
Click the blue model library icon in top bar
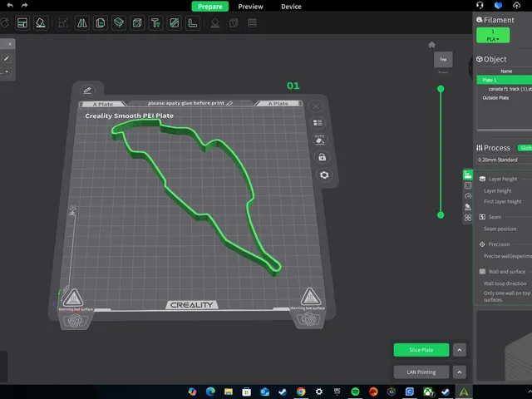(498, 6)
